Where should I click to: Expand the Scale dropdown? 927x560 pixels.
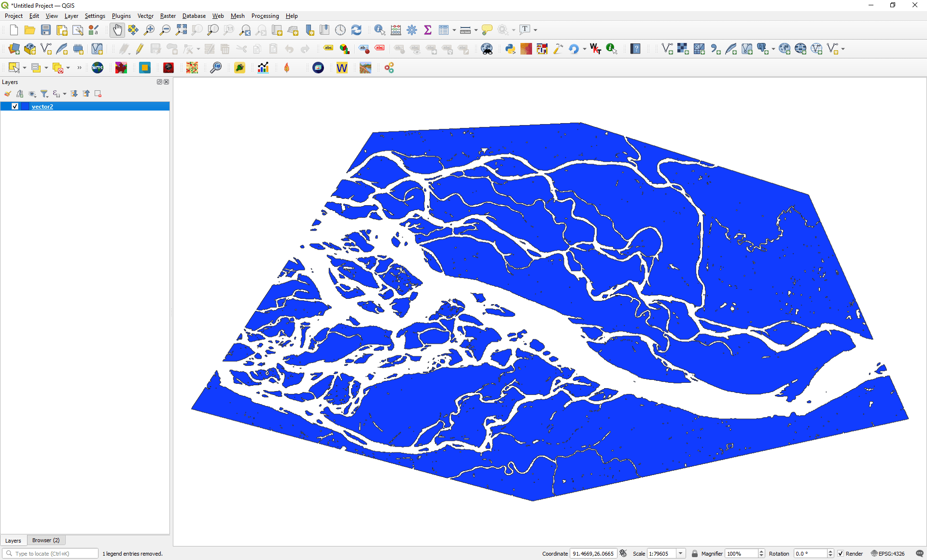point(681,554)
